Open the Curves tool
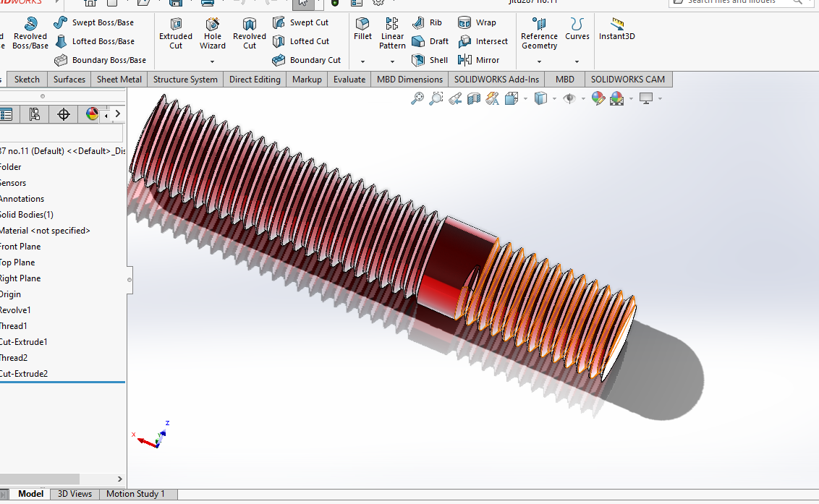819x504 pixels. [577, 29]
